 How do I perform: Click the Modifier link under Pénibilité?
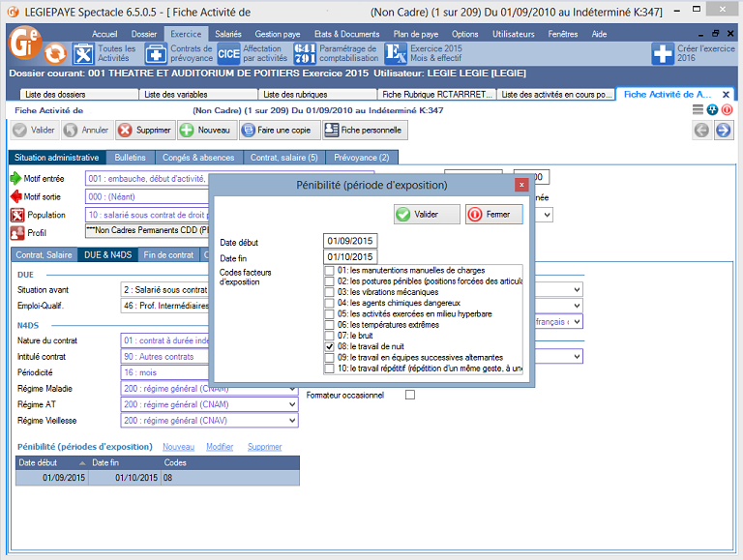coord(220,447)
